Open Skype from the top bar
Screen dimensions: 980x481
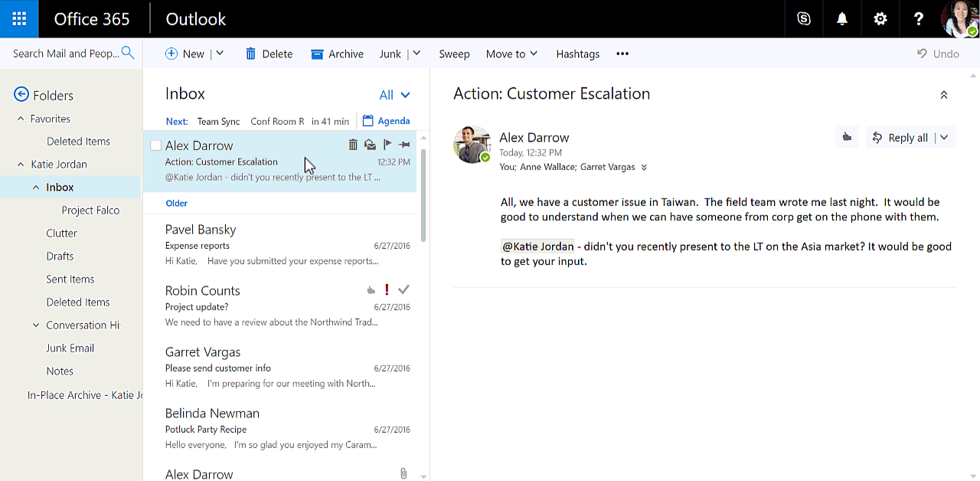(x=804, y=19)
